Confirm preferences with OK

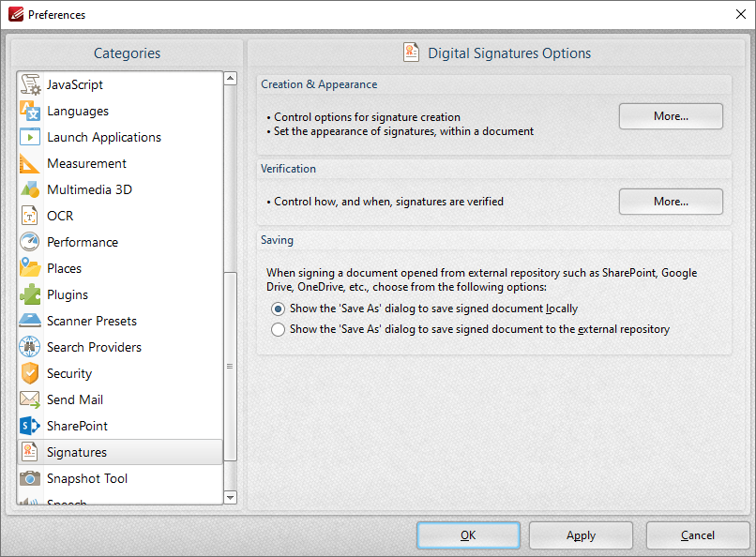coord(468,535)
